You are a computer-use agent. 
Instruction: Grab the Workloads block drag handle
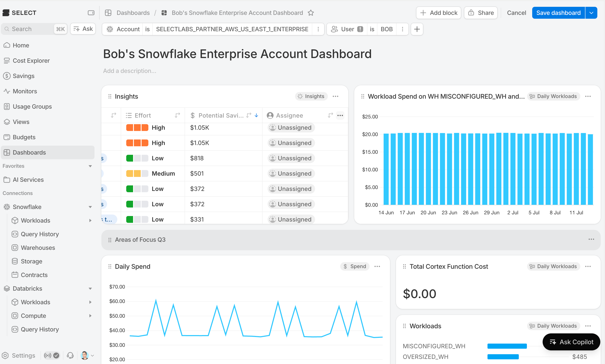tap(404, 326)
